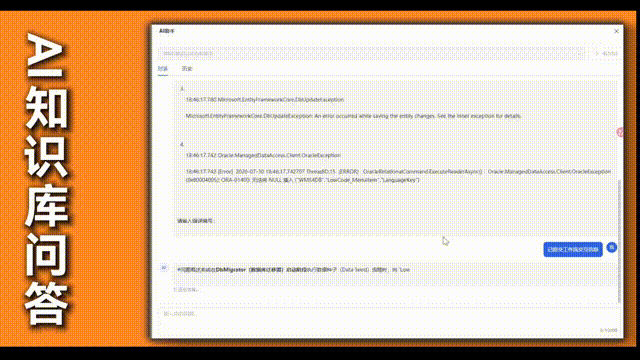Select the DbUpdateException 18:46:17.740 log line

(x=265, y=100)
